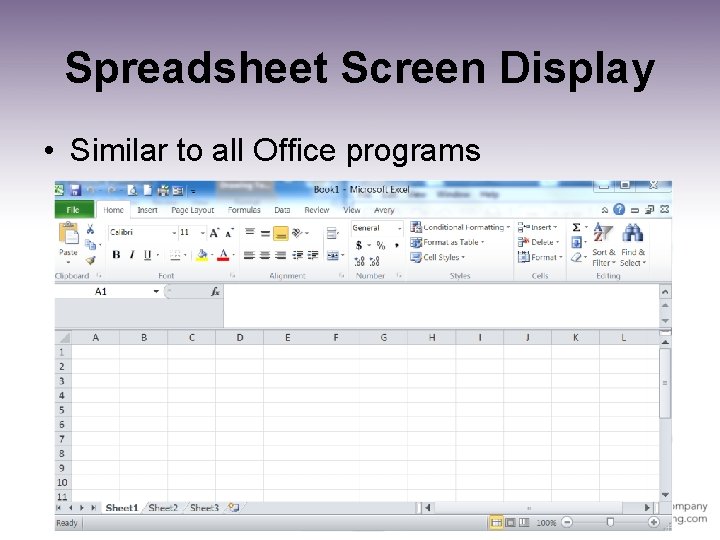Toggle Underline formatting
Viewport: 720px width, 540px height.
pyautogui.click(x=147, y=254)
